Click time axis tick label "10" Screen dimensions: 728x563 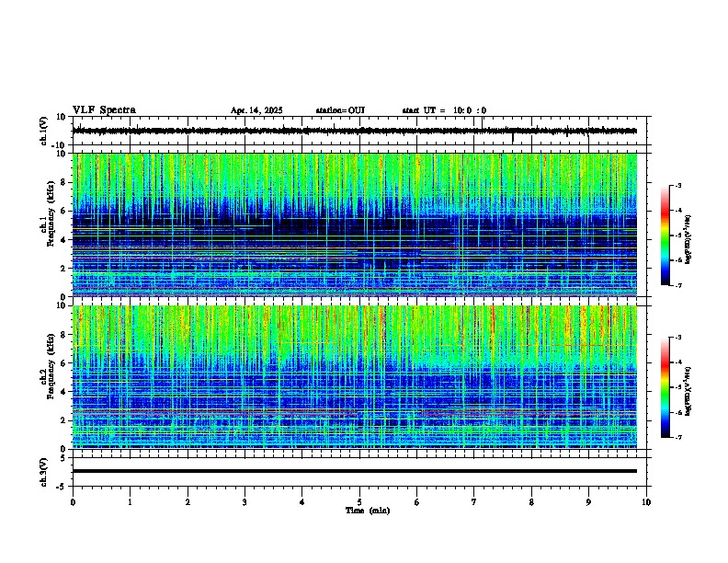(646, 502)
